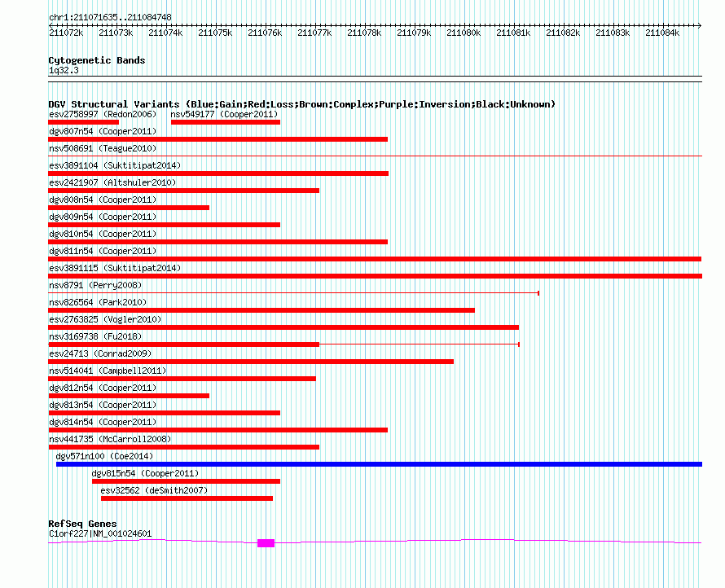Open the C1orf227|NM_001024601 gene label
Image resolution: width=725 pixels, height=588 pixels.
click(100, 534)
